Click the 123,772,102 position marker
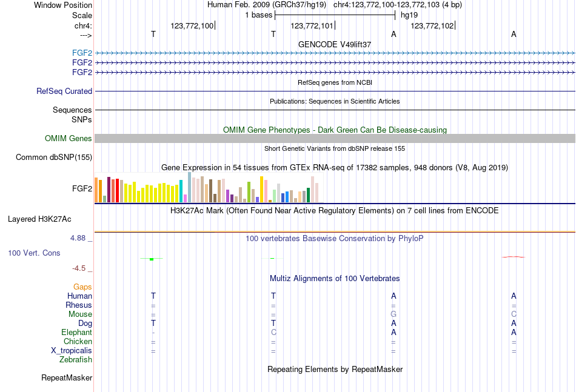Viewport: 576px width, 392px height. pyautogui.click(x=433, y=25)
